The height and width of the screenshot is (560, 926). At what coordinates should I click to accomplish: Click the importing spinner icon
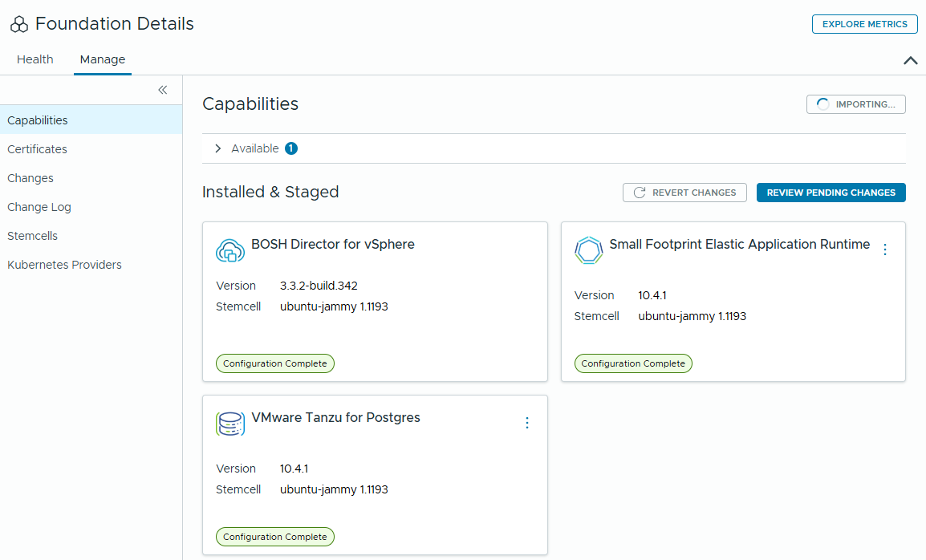pos(822,104)
